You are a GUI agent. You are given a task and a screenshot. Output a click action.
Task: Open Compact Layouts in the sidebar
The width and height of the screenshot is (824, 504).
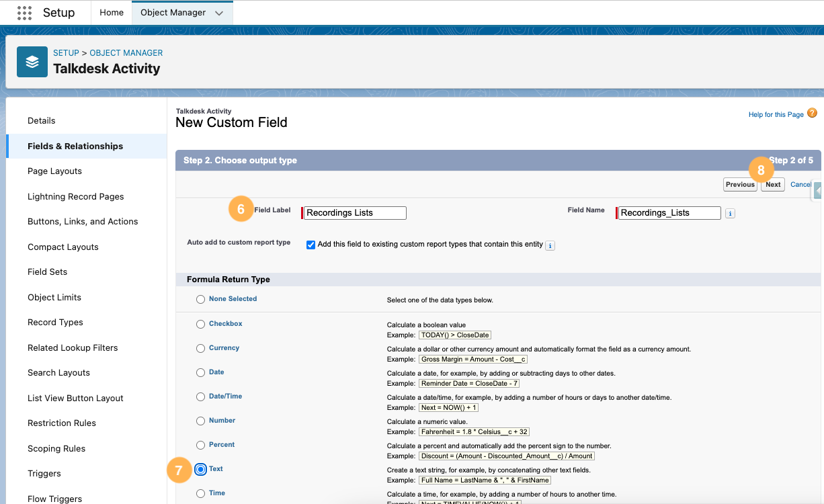click(63, 247)
